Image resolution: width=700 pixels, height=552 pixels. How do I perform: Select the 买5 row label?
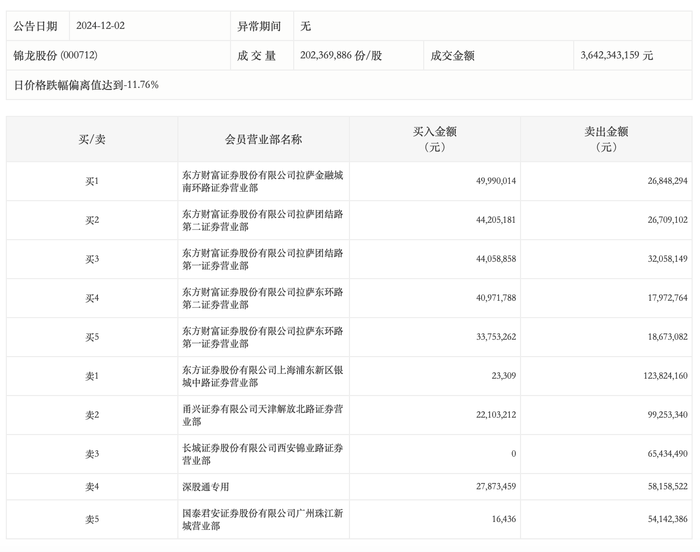(92, 337)
